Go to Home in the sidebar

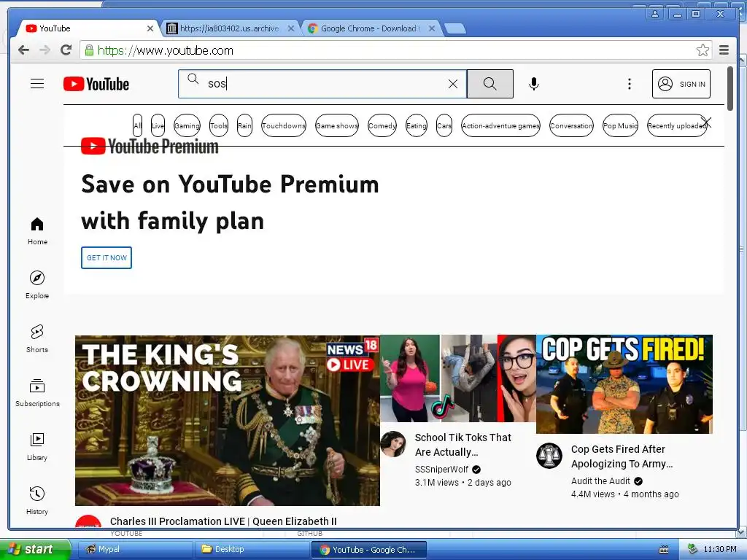(37, 231)
